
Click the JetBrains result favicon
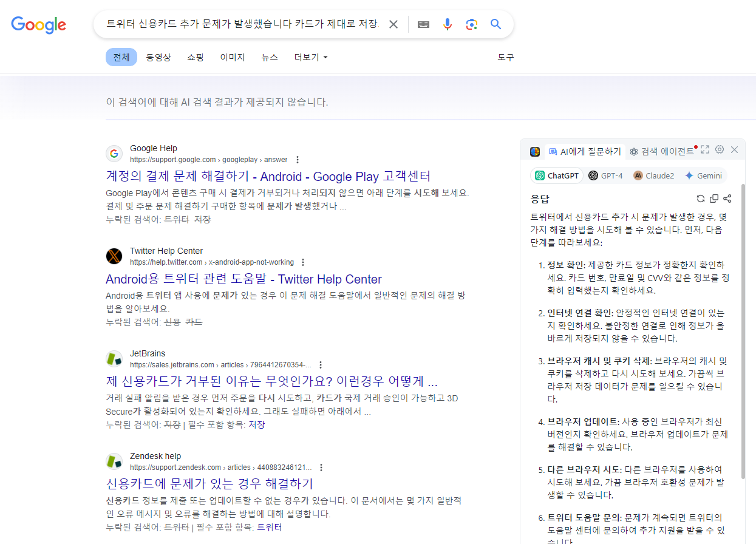click(x=114, y=359)
